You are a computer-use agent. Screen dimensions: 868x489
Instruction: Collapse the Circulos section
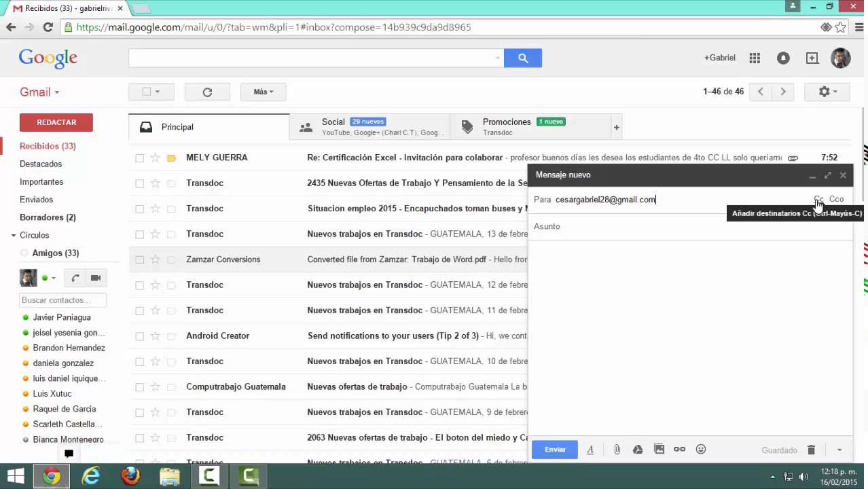(13, 236)
